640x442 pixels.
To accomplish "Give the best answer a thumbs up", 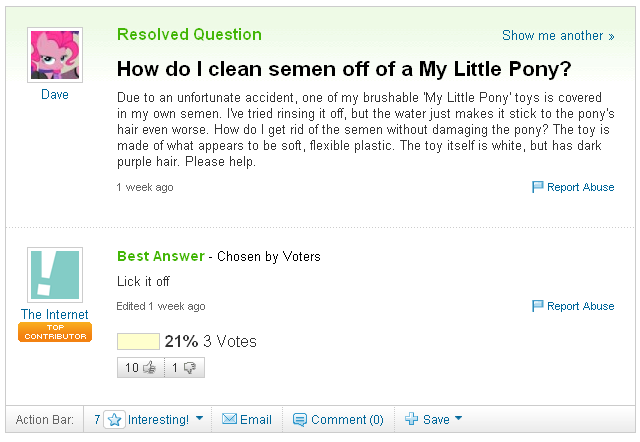I will click(x=140, y=368).
